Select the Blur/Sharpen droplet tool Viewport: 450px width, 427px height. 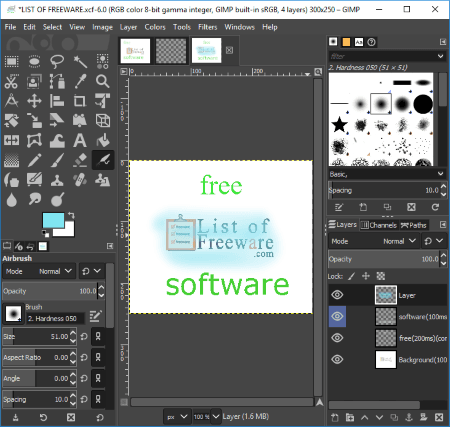coord(12,200)
